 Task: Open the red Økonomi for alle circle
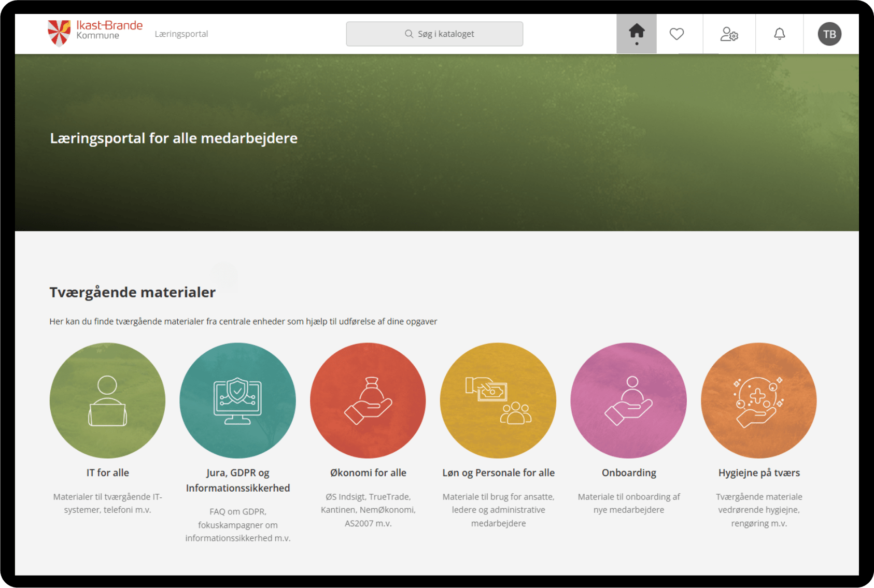(x=368, y=400)
